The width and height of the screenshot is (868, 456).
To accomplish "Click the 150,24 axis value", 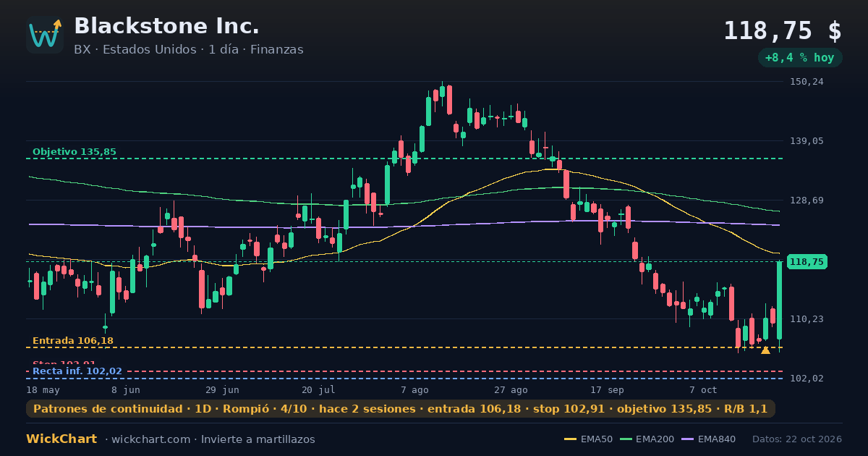I will pyautogui.click(x=807, y=82).
